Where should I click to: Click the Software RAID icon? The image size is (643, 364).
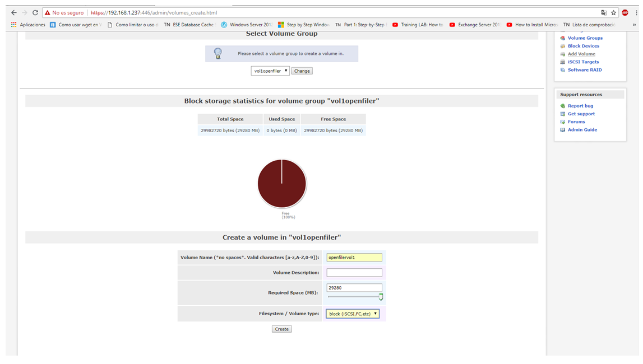tap(563, 70)
